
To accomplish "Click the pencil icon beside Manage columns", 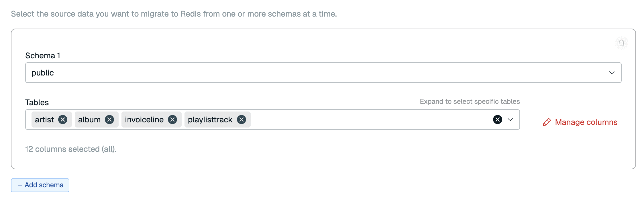I will [547, 122].
